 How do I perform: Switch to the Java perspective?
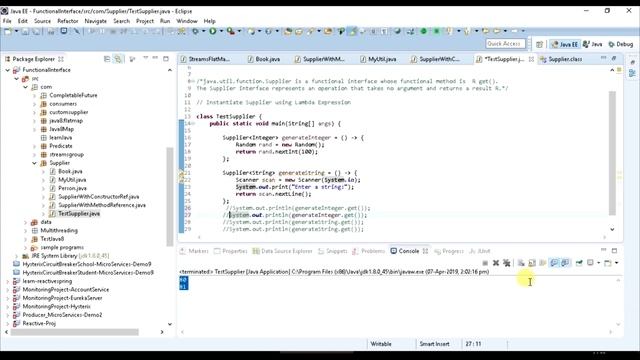593,44
